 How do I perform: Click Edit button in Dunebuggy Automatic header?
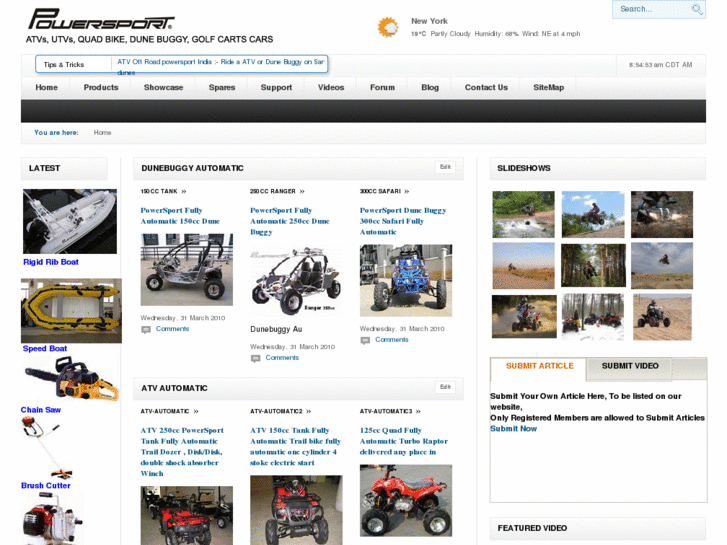pyautogui.click(x=445, y=167)
